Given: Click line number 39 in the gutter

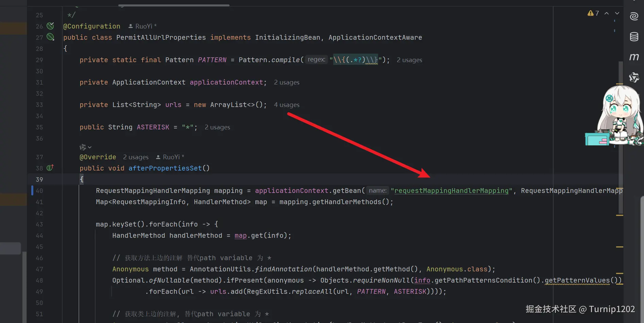Looking at the screenshot, I should pos(39,179).
